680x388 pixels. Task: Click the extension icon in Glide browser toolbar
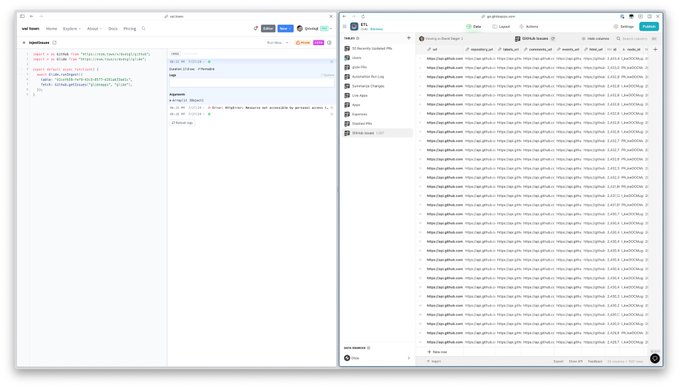622,16
